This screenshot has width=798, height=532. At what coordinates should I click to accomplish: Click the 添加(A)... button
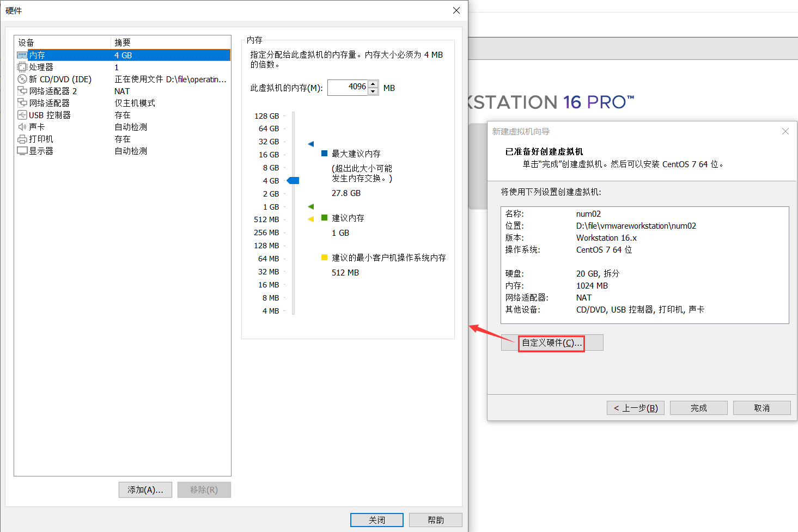click(x=145, y=490)
